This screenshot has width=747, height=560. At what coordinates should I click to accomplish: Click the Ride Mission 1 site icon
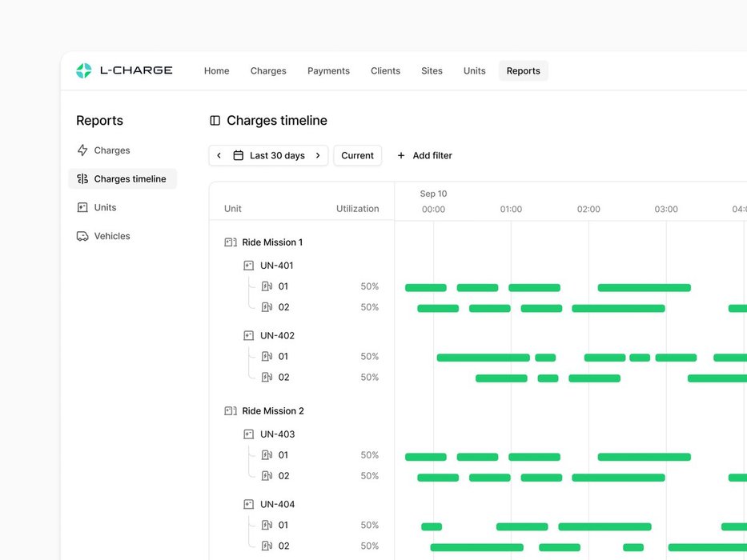231,242
